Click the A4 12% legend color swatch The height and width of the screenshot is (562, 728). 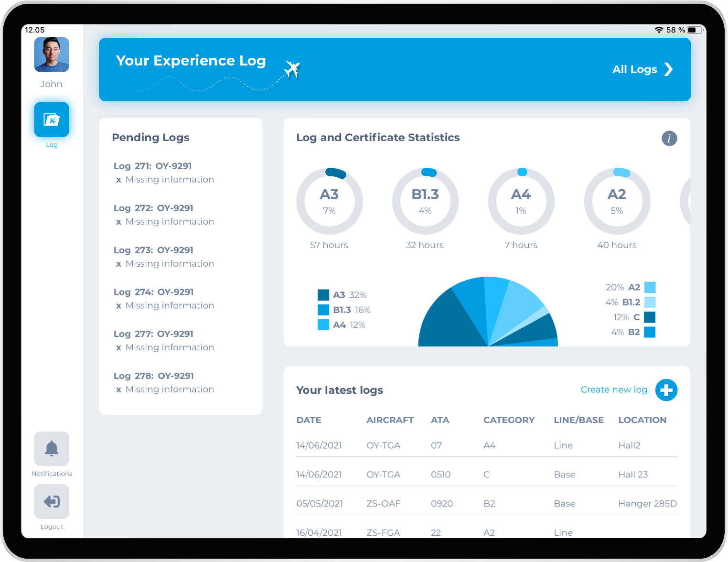click(x=323, y=325)
